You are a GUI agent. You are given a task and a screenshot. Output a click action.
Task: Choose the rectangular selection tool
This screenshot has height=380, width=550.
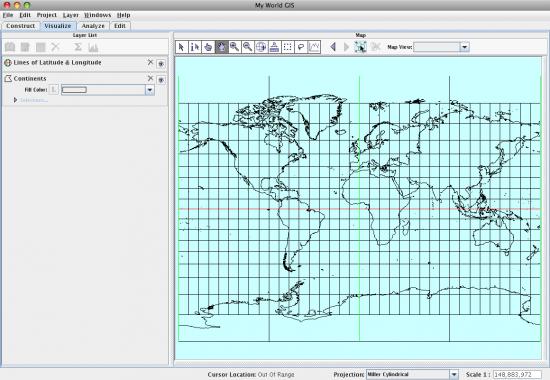pyautogui.click(x=288, y=47)
